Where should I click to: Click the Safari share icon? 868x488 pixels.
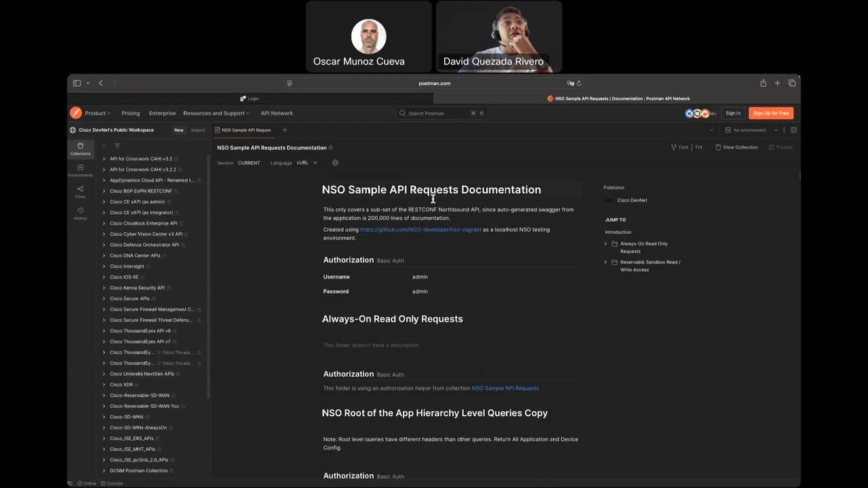pos(763,83)
